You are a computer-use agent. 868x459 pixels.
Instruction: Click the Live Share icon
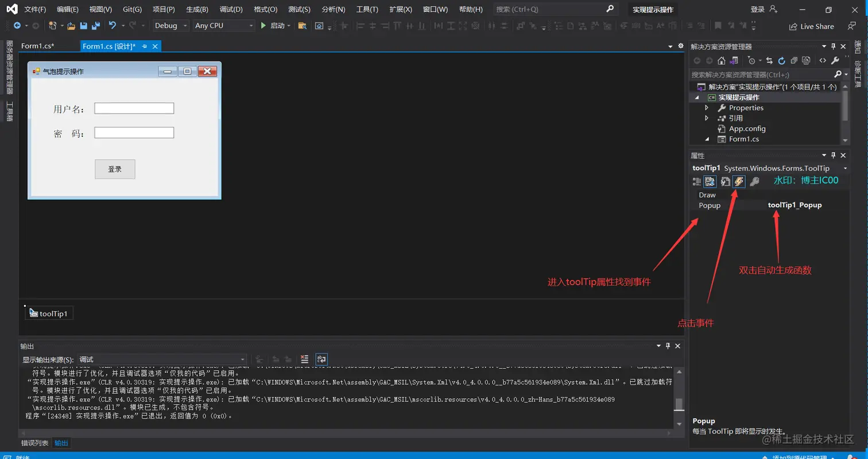tap(793, 26)
